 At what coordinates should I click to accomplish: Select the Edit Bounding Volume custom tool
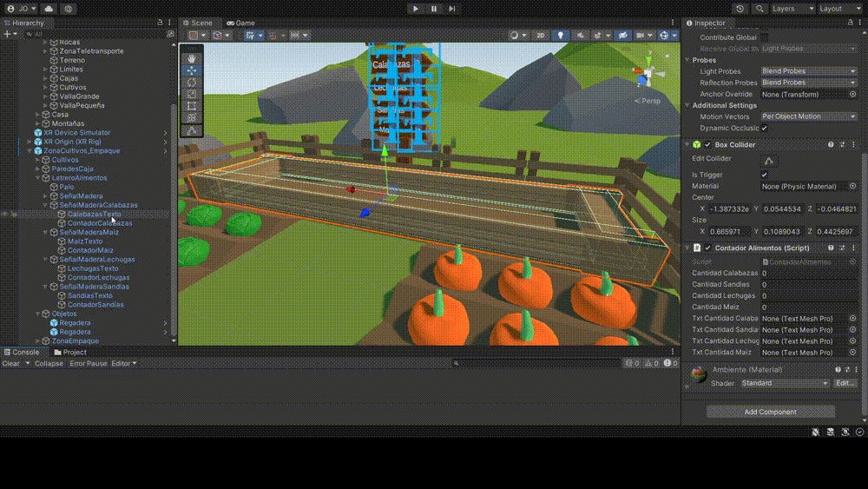192,130
